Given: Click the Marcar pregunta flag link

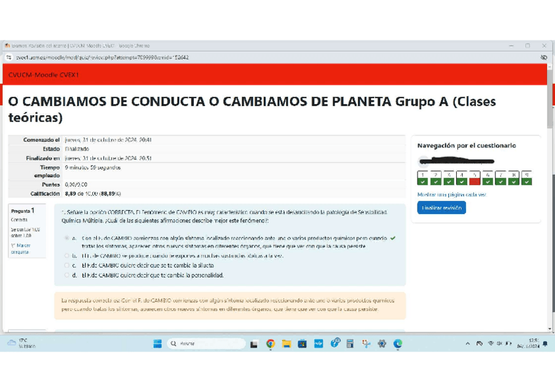Looking at the screenshot, I should 20,249.
